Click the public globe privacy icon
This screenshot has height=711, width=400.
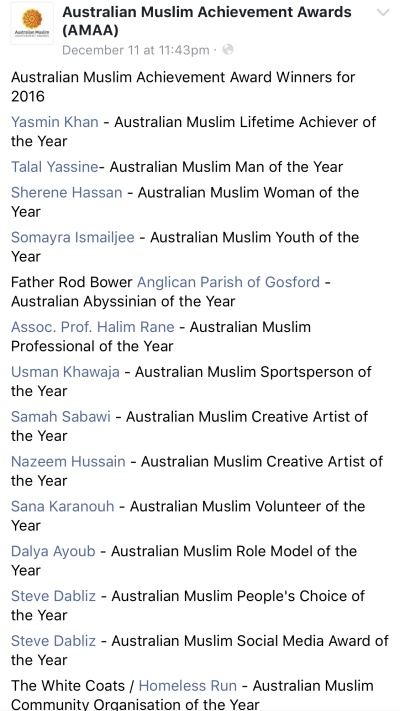point(228,49)
